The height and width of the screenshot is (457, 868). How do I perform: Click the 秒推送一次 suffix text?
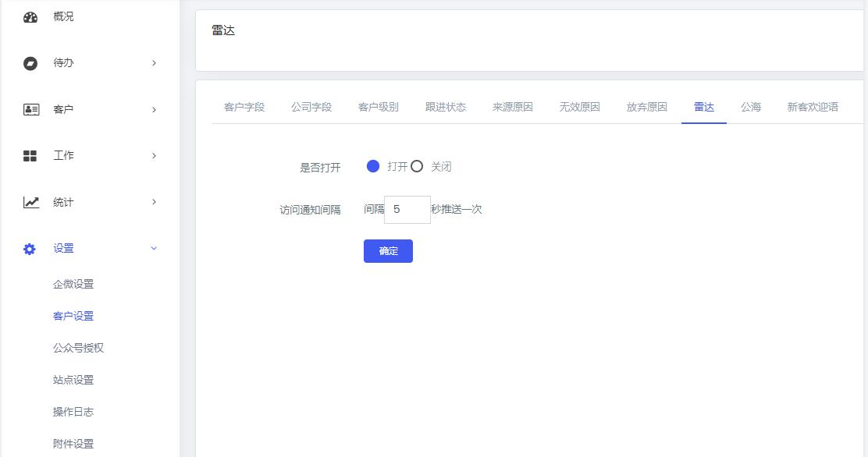pyautogui.click(x=457, y=210)
